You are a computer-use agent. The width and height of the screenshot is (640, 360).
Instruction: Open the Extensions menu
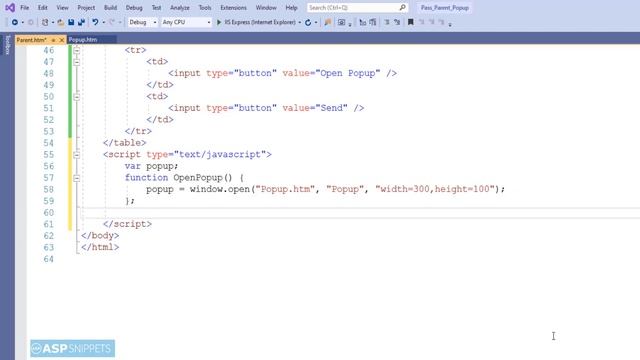[x=233, y=8]
